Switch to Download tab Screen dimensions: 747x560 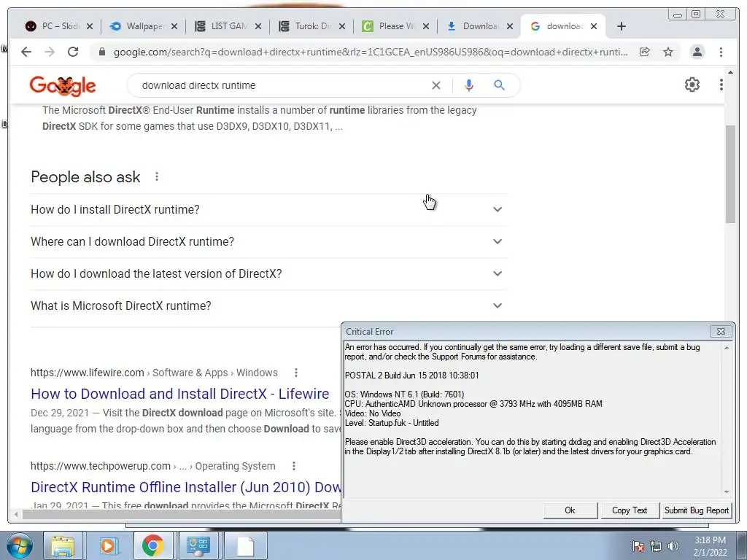pyautogui.click(x=479, y=26)
